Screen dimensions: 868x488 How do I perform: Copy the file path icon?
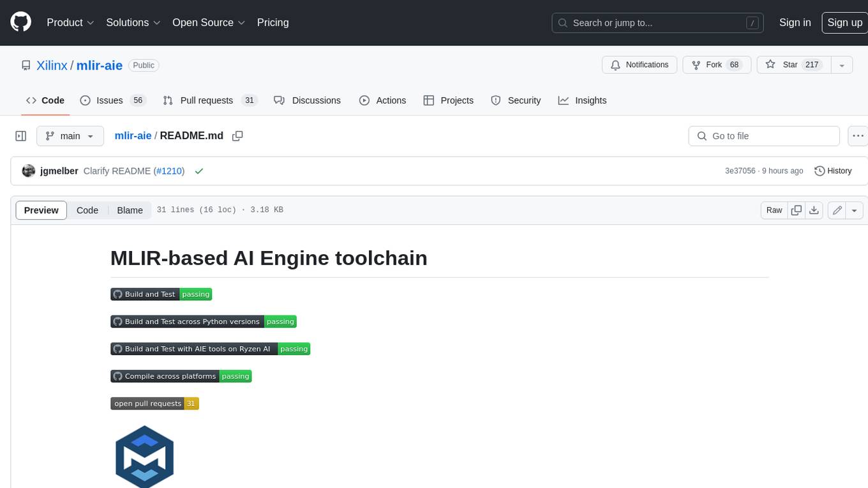click(x=237, y=136)
